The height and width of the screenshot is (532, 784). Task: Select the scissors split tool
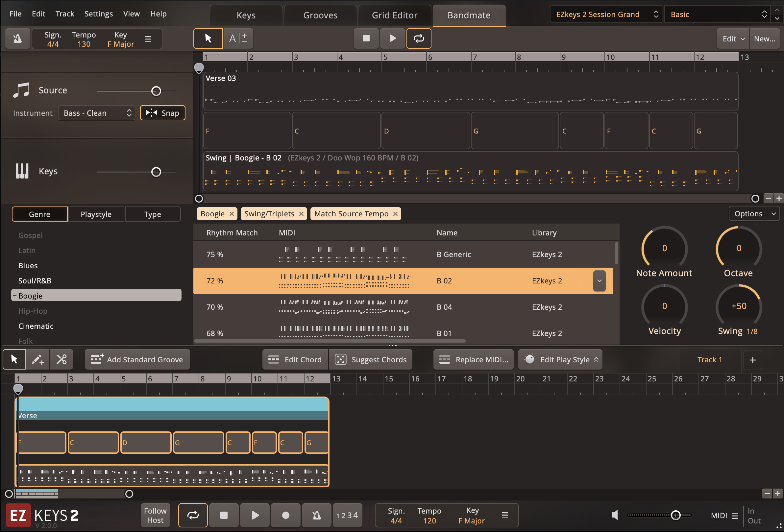pyautogui.click(x=61, y=360)
